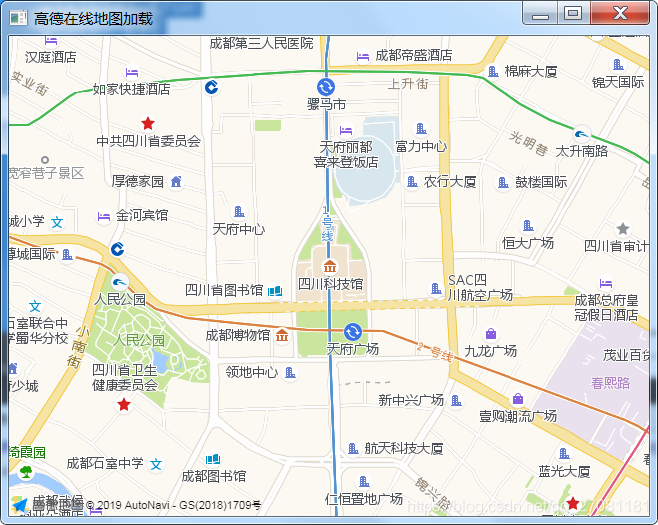Image resolution: width=658 pixels, height=525 pixels.
Task: Minimize the 高德在线地图加载 window
Action: tap(540, 14)
